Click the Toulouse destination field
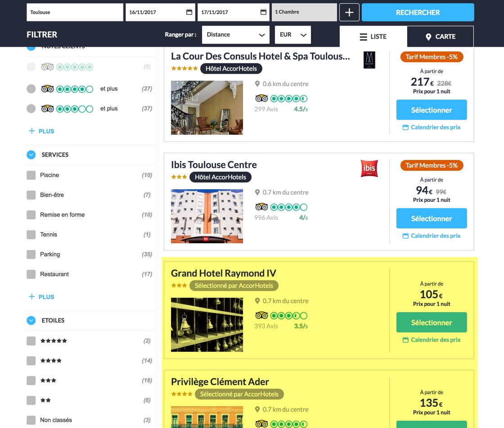 point(75,12)
